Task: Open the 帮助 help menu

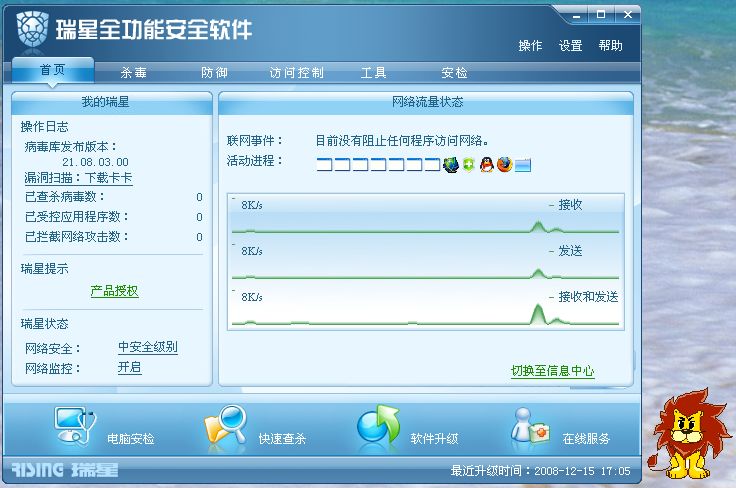Action: tap(611, 46)
